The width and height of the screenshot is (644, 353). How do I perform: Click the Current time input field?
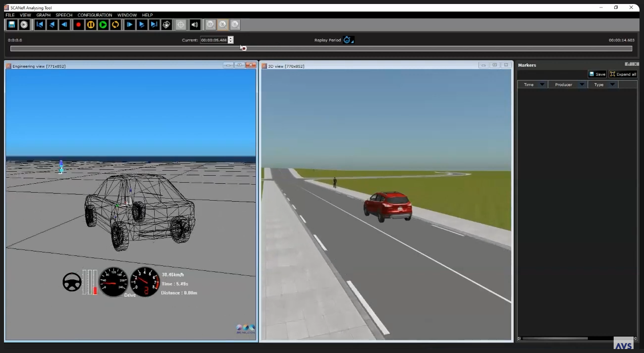tap(214, 40)
